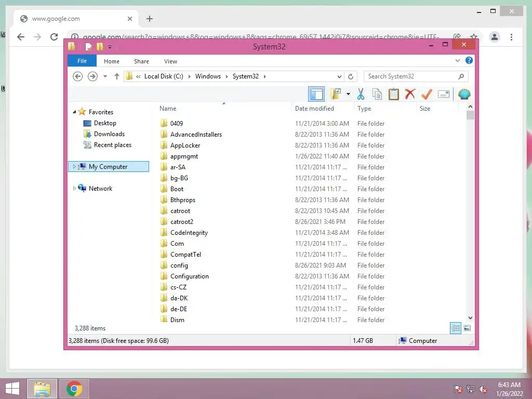The width and height of the screenshot is (532, 399).
Task: Click the Dism folder icon
Action: coord(164,320)
